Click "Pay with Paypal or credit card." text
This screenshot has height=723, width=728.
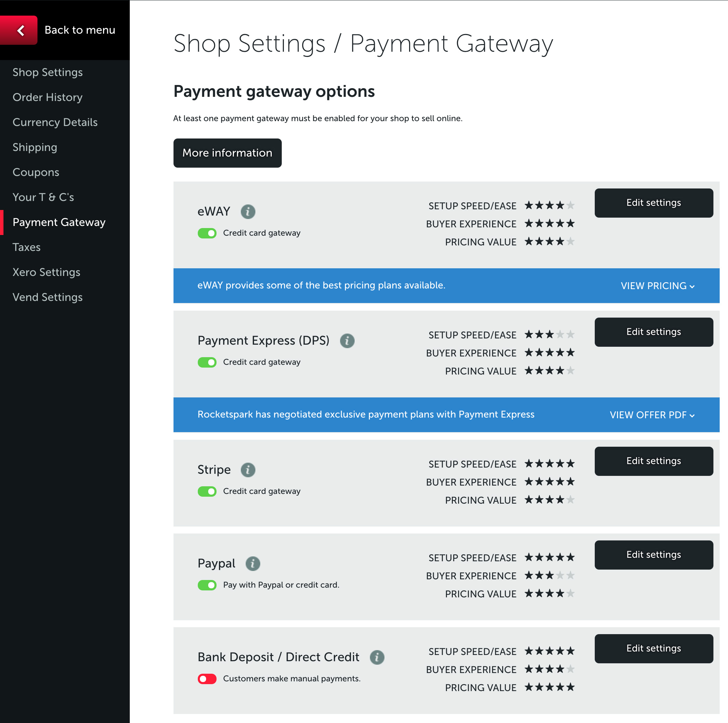point(281,585)
